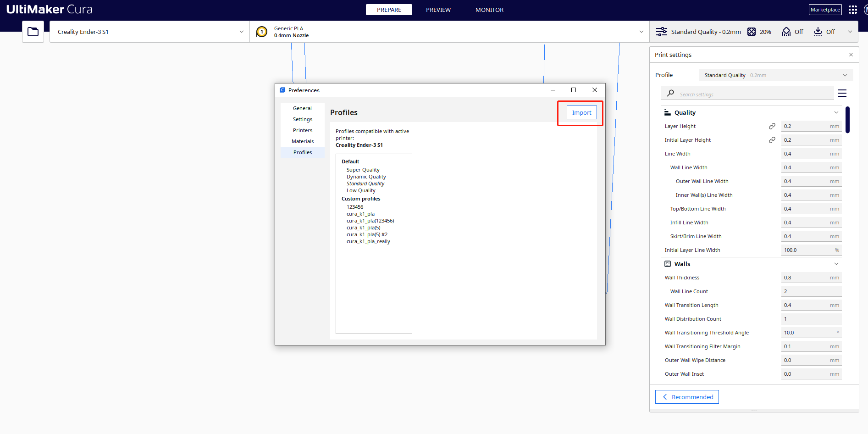Edit Layer Height value field
Image resolution: width=868 pixels, height=434 pixels.
click(812, 126)
